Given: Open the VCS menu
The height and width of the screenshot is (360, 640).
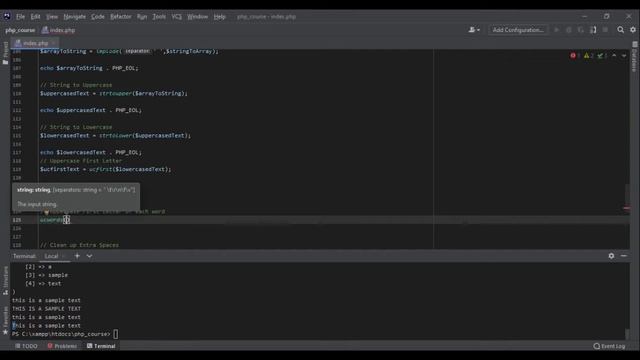Looking at the screenshot, I should point(177,17).
